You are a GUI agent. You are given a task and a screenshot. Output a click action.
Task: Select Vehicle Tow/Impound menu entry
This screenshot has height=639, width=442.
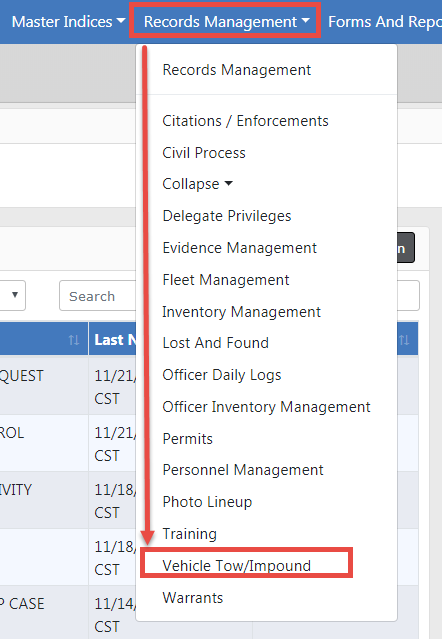pyautogui.click(x=236, y=566)
